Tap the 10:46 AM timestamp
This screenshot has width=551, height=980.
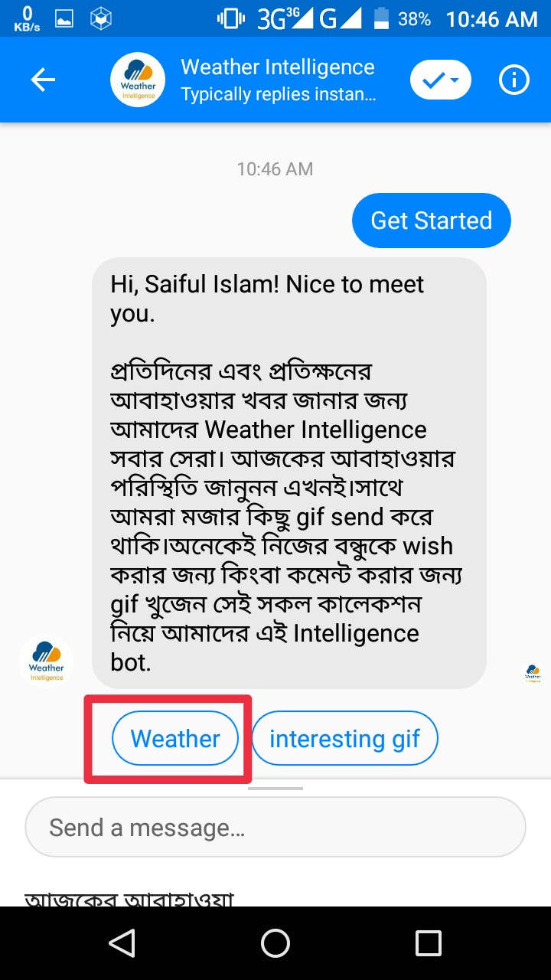tap(275, 169)
